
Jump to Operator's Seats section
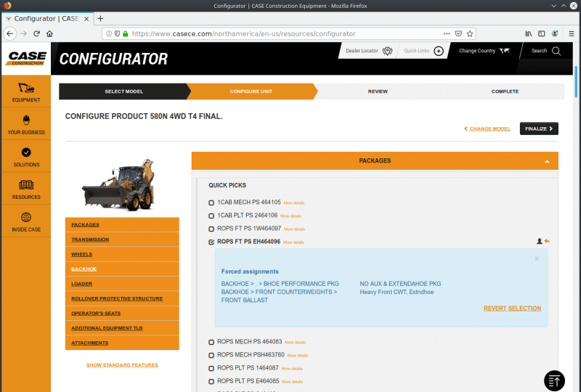click(x=96, y=313)
